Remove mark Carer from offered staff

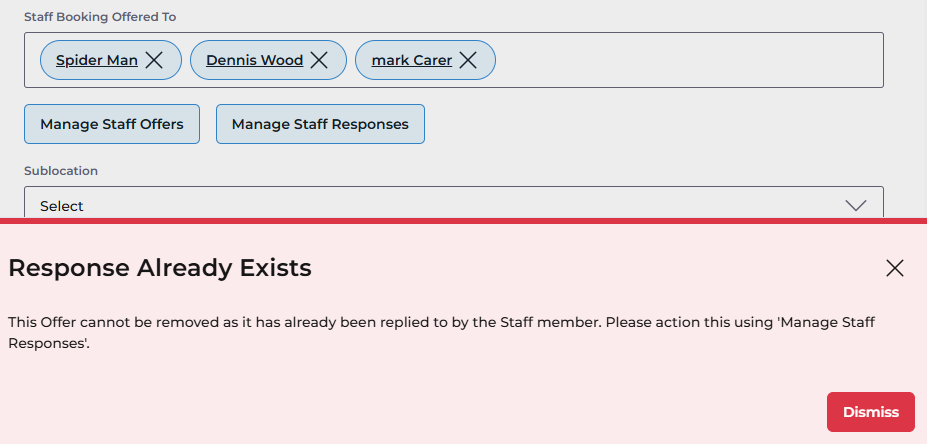[467, 60]
